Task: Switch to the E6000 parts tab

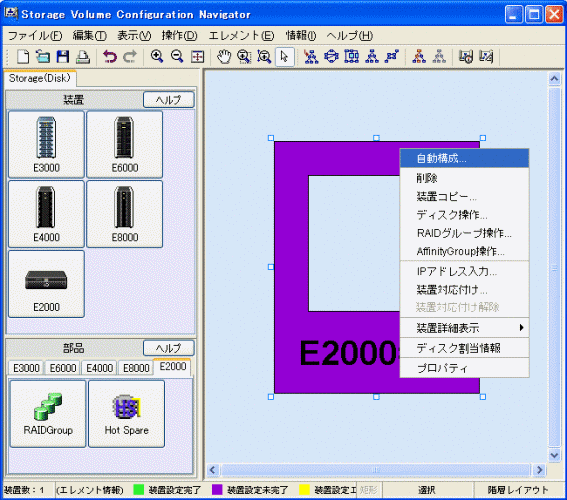Action: [63, 368]
